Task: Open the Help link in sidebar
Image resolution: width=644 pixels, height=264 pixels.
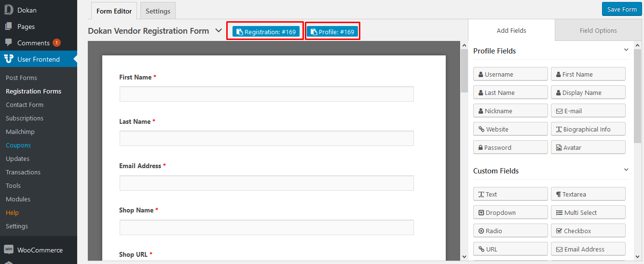Action: point(12,212)
